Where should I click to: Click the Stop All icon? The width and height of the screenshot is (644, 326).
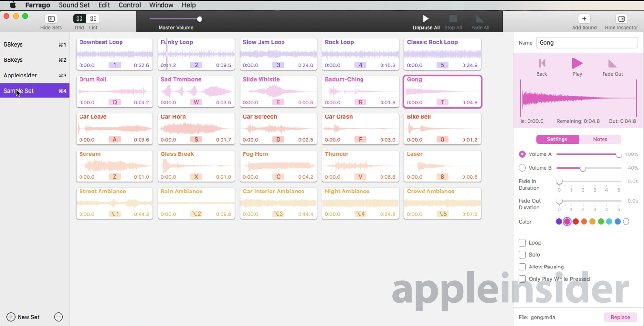[453, 19]
